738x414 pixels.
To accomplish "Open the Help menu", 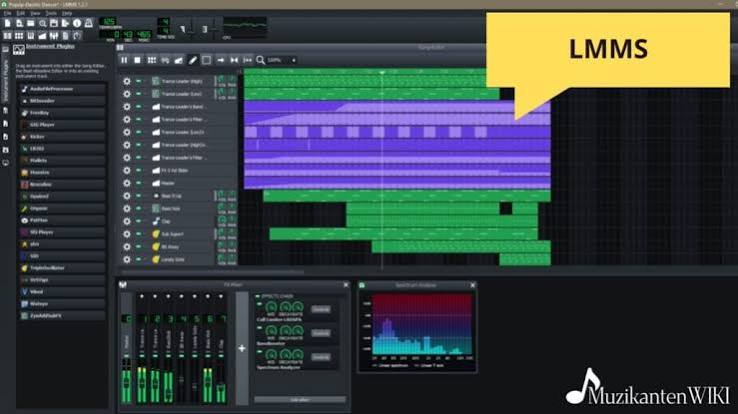I will point(67,13).
